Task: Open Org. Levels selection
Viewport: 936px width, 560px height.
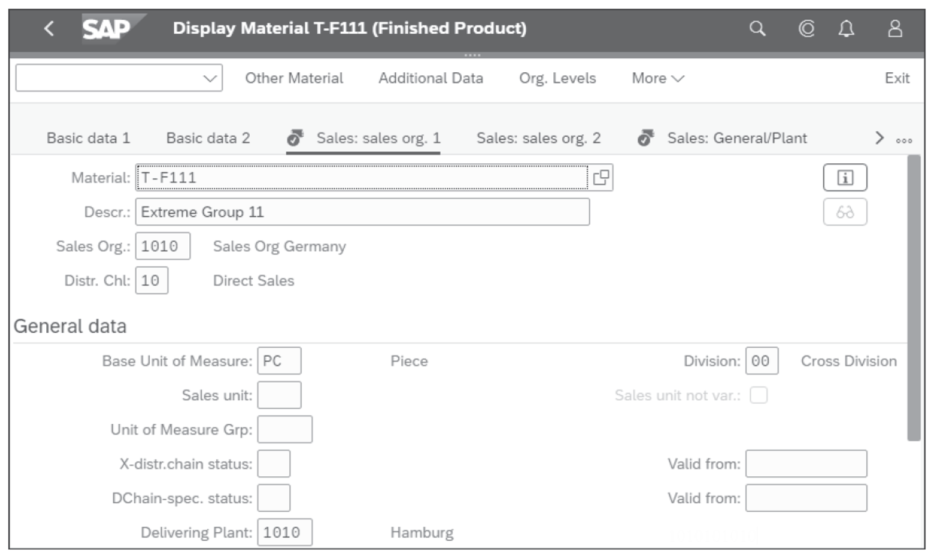Action: coord(557,78)
